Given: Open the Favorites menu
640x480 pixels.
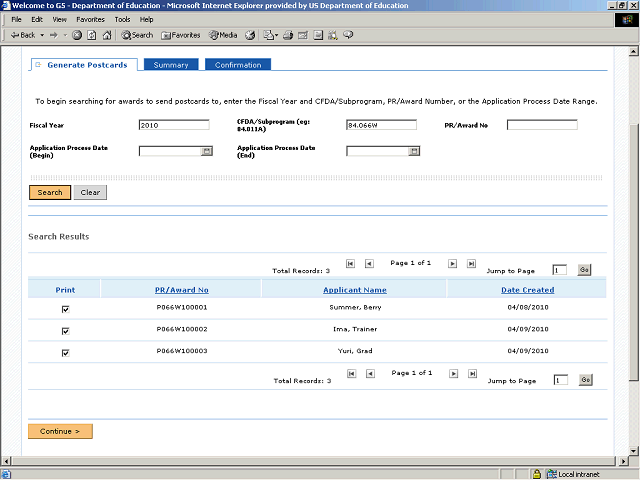Looking at the screenshot, I should coord(90,19).
